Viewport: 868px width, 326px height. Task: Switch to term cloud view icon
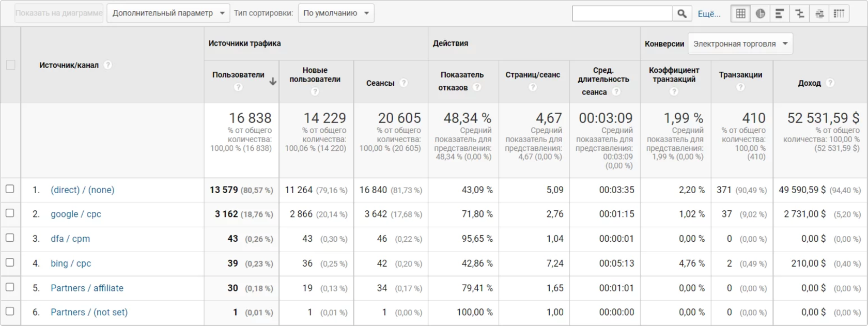[x=819, y=13]
